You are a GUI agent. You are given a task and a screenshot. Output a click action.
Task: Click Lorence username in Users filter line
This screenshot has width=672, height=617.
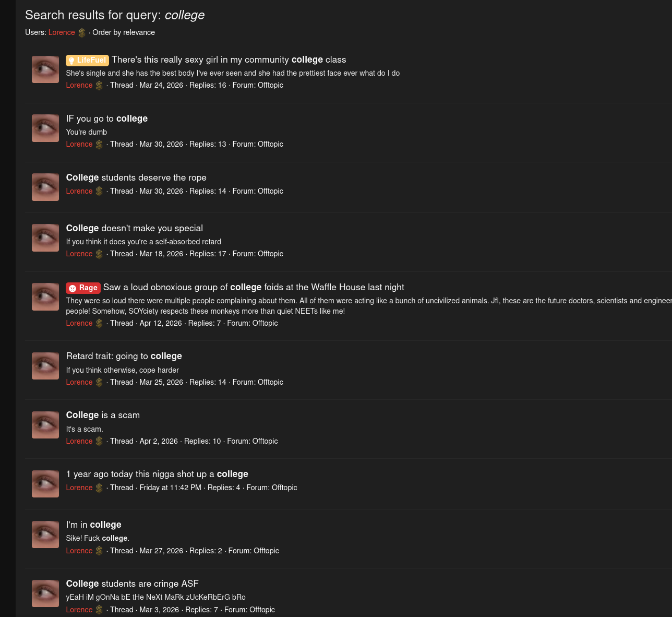click(62, 32)
